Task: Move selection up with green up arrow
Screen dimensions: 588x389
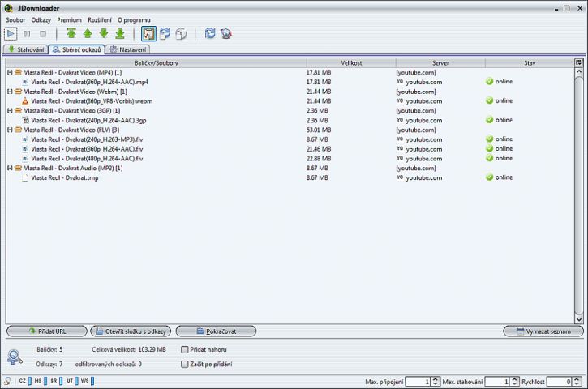Action: (x=88, y=34)
